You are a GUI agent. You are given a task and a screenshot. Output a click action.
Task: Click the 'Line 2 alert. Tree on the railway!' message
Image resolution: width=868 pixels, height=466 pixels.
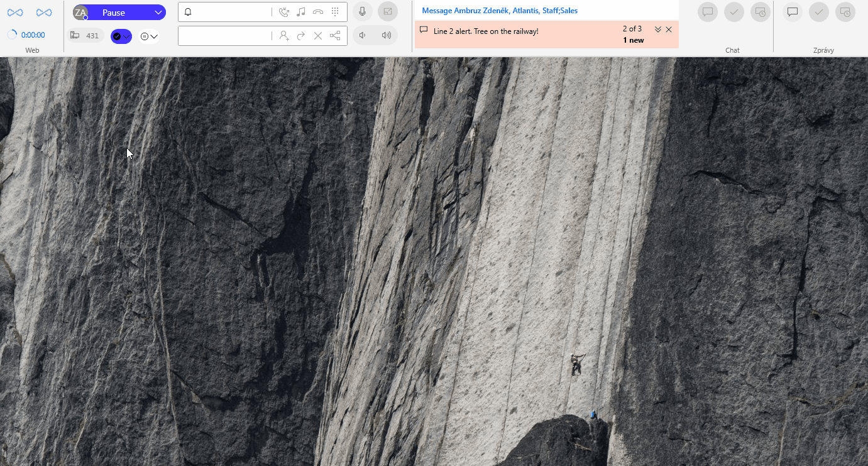click(x=486, y=31)
